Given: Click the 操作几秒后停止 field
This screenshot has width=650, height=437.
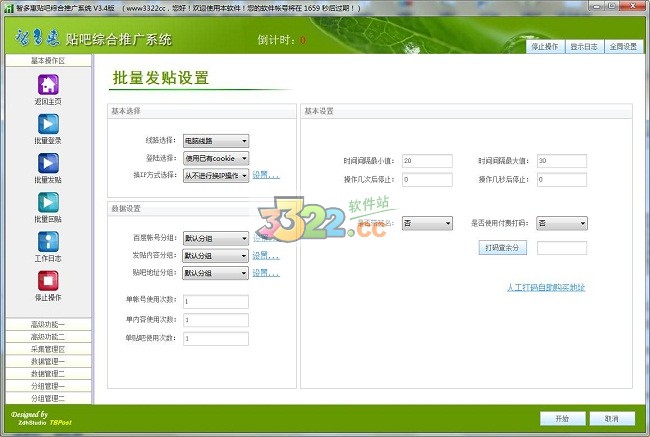Looking at the screenshot, I should [562, 180].
